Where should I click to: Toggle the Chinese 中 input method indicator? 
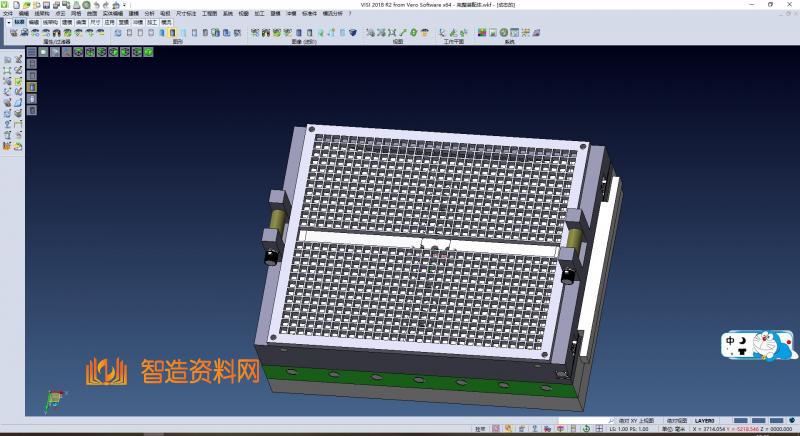point(731,338)
